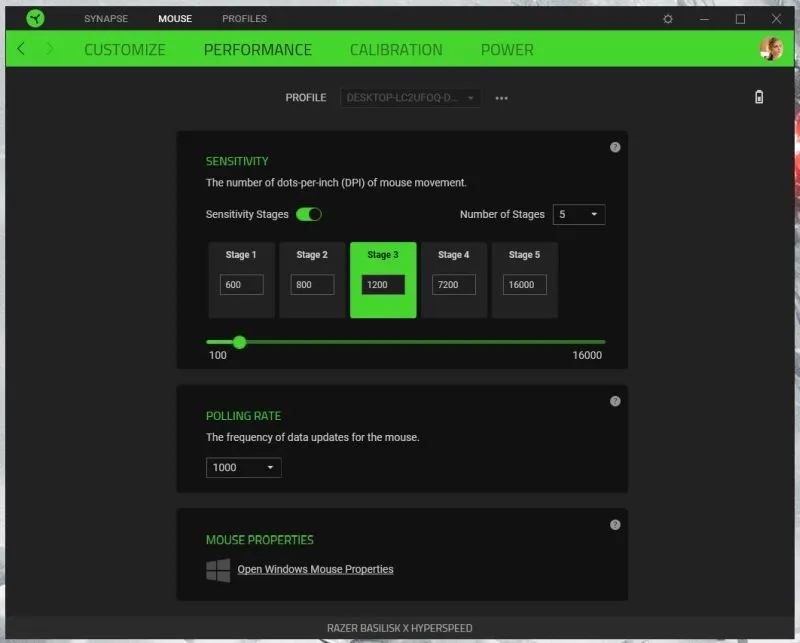Select the Stage 5 sensitivity tile
Viewport: 800px width, 643px height.
tap(524, 280)
